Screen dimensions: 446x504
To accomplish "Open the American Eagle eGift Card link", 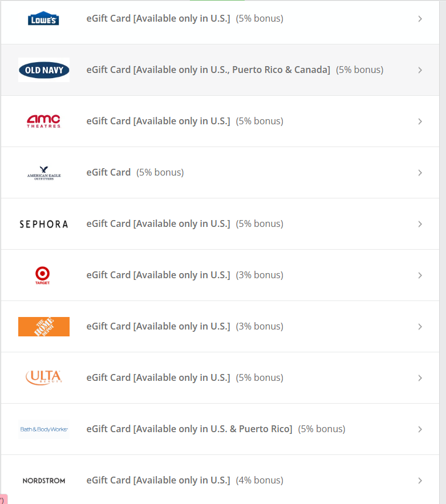I will (108, 173).
